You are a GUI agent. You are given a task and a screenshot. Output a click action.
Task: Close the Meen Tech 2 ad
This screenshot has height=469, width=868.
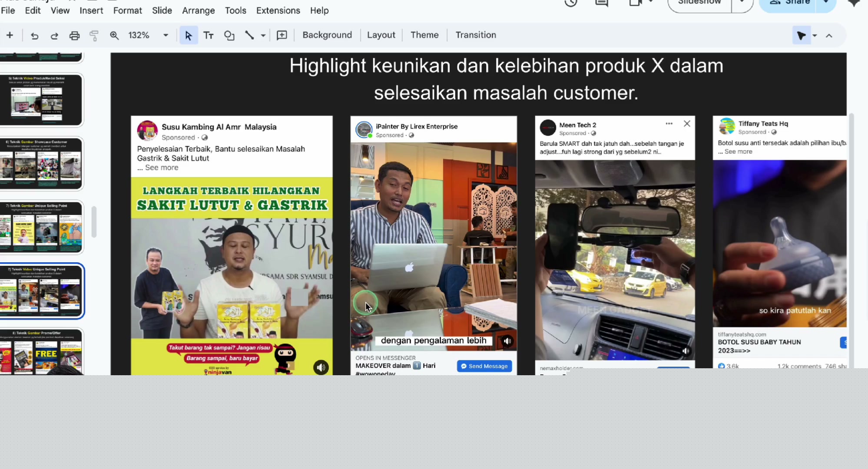point(687,124)
